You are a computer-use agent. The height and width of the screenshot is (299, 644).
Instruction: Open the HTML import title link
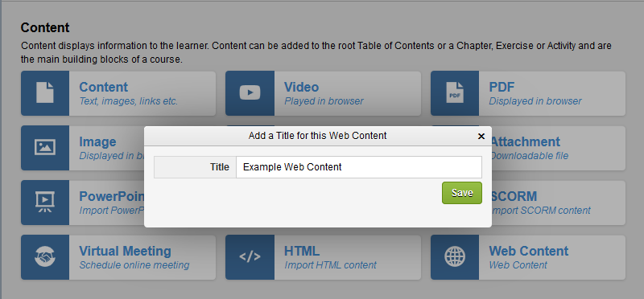pos(302,251)
